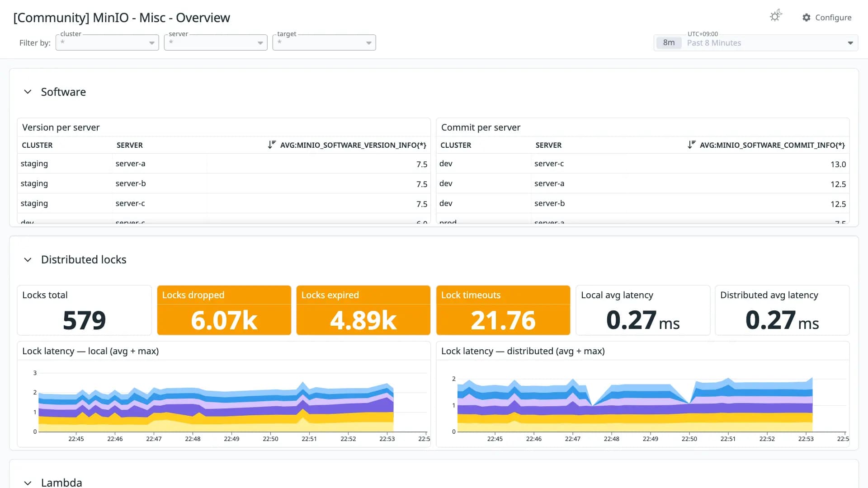Click the Version per server widget title

(x=61, y=127)
